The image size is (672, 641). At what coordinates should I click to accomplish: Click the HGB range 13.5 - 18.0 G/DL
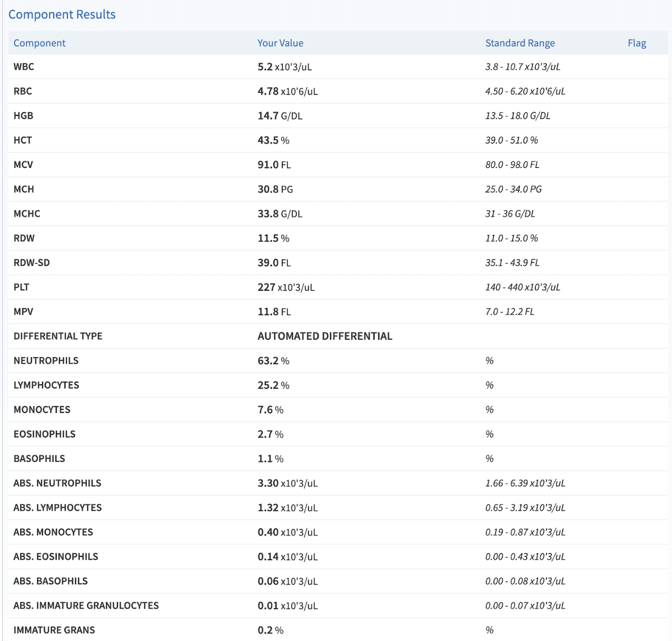[518, 116]
